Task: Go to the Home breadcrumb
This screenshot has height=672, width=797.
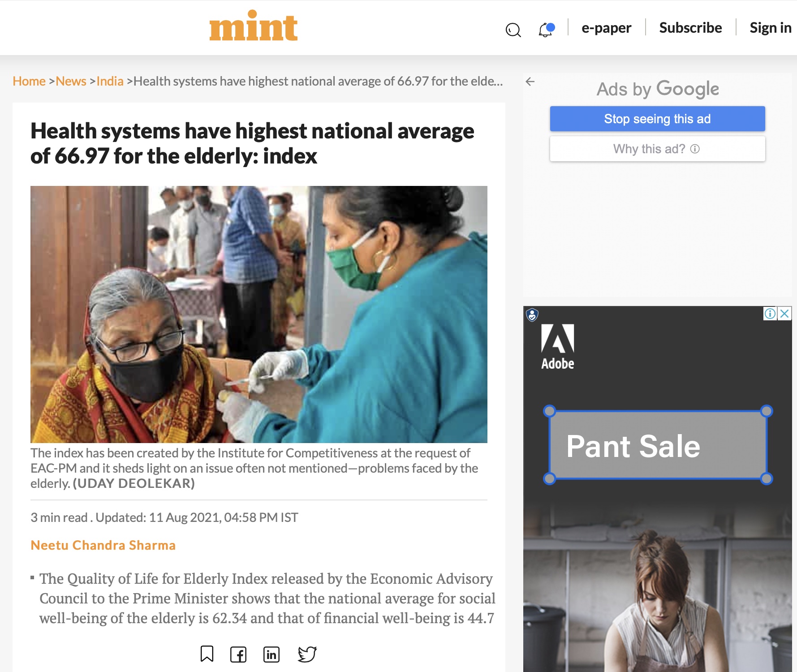Action: (29, 81)
